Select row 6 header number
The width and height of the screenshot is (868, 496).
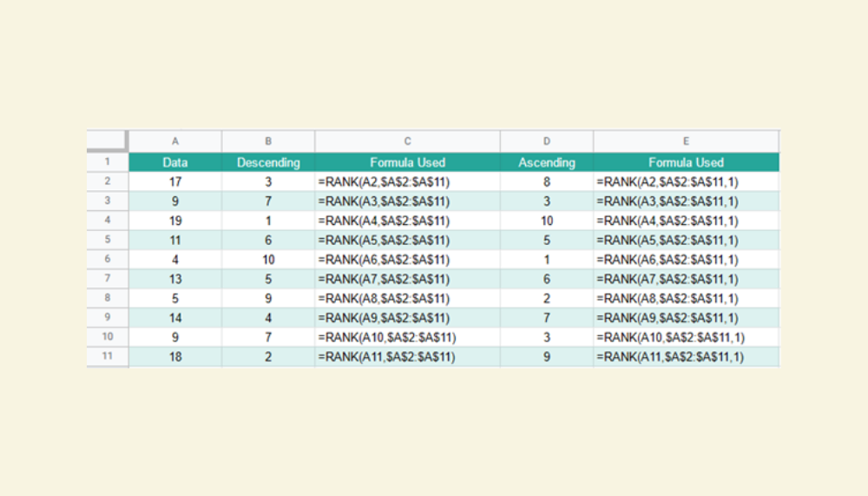[x=107, y=260]
